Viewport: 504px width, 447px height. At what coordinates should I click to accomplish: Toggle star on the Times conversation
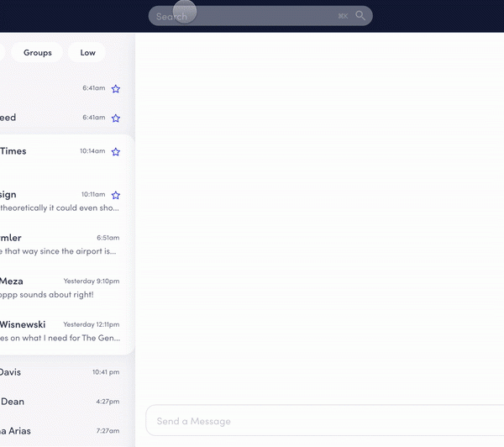click(x=116, y=152)
